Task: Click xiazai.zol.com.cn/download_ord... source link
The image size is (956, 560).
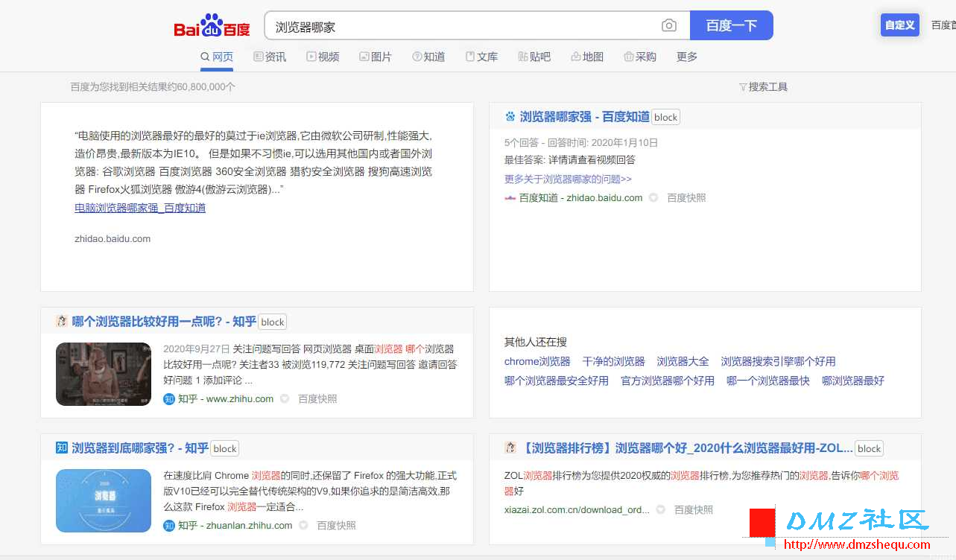Action: click(577, 510)
